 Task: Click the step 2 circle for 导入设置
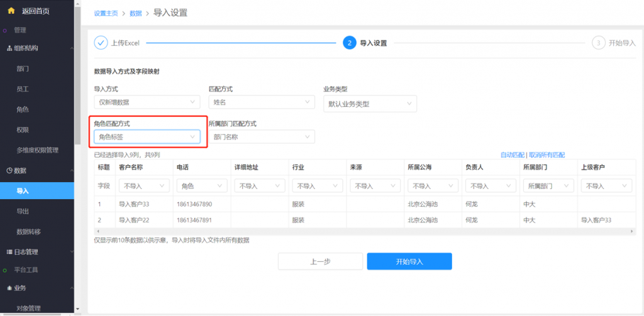tap(350, 43)
